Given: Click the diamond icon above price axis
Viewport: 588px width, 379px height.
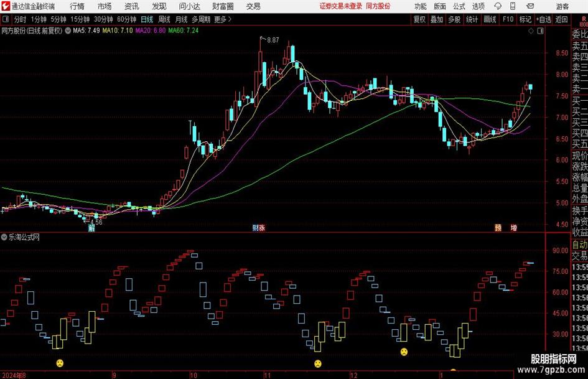Looking at the screenshot, I should [x=531, y=31].
